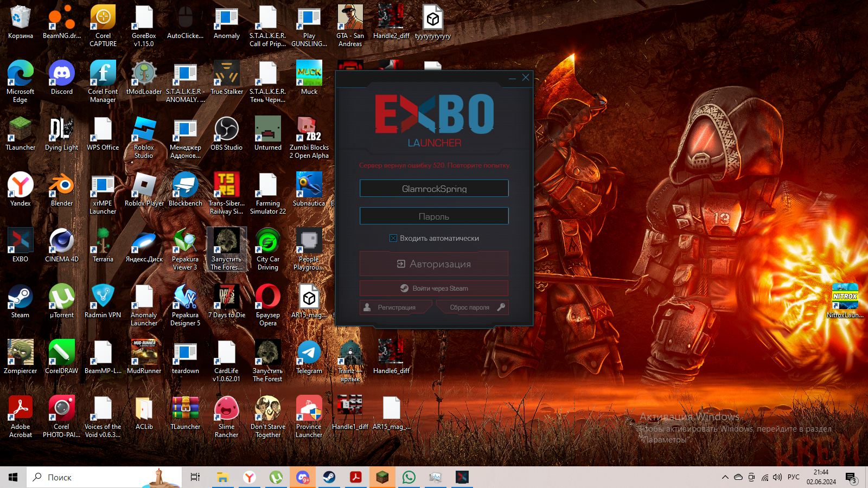Select the City Car Driving icon
Viewport: 868px width, 488px height.
click(x=268, y=249)
